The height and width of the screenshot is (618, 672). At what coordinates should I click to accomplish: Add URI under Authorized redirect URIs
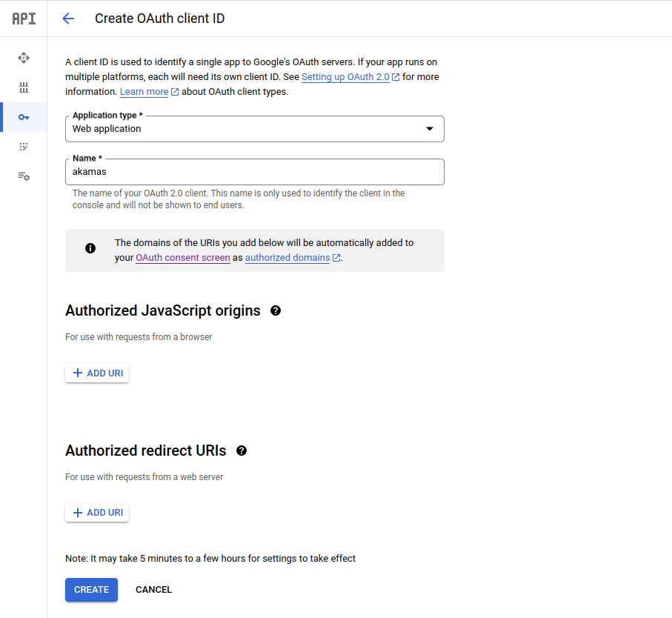point(97,513)
